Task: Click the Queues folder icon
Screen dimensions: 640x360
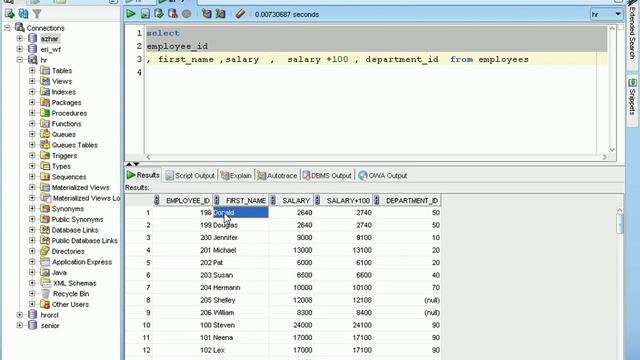Action: 45,134
